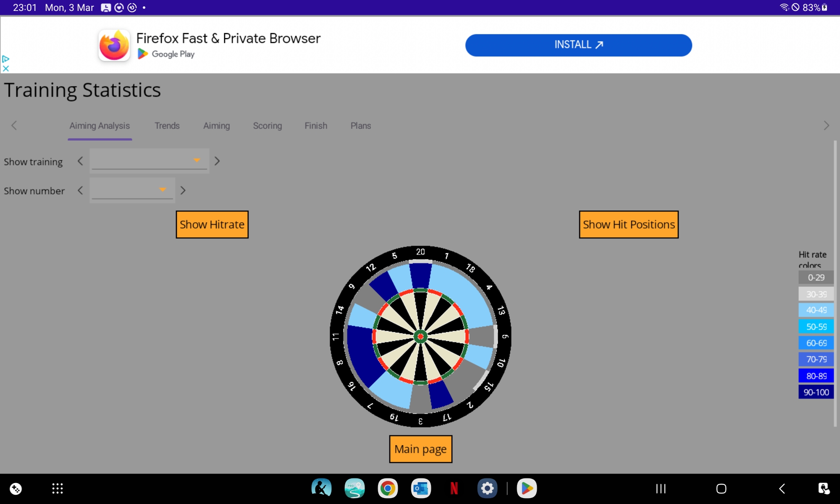Screen dimensions: 840x504
Task: Launch Netflix from the taskbar
Action: point(454,488)
